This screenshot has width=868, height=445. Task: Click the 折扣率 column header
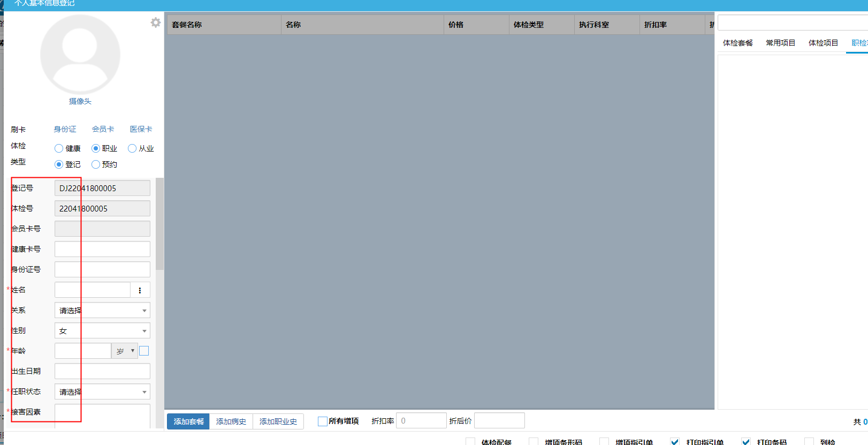click(672, 25)
